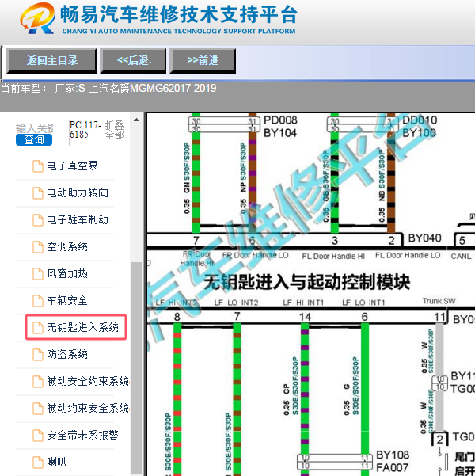The height and width of the screenshot is (476, 475).
Task: Click connector label BY040 in the diagram
Action: coord(424,238)
